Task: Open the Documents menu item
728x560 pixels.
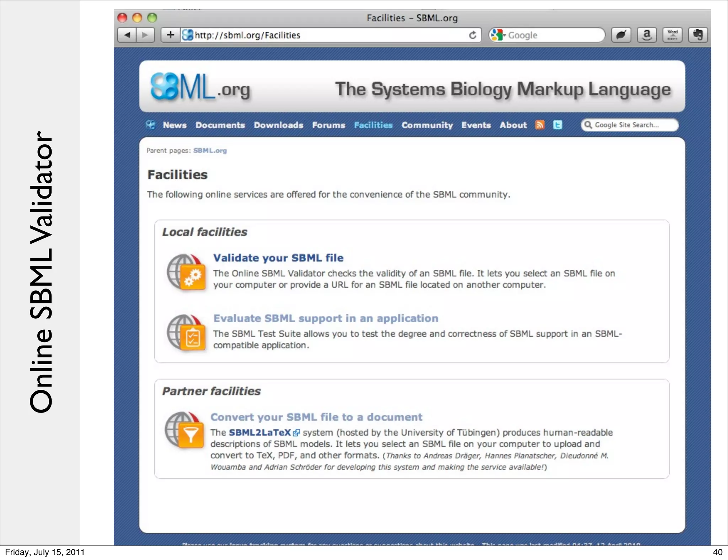Action: click(x=220, y=125)
